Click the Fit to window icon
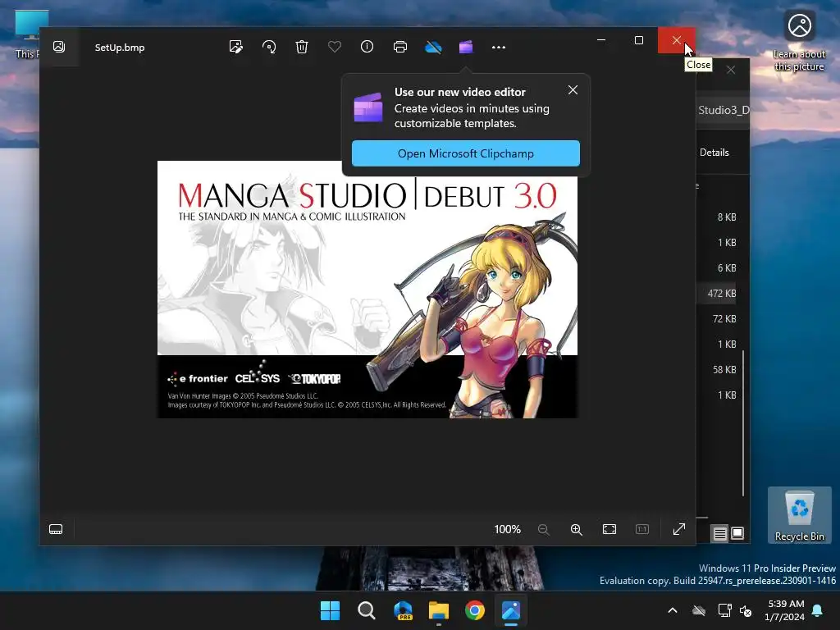The image size is (840, 630). point(609,529)
